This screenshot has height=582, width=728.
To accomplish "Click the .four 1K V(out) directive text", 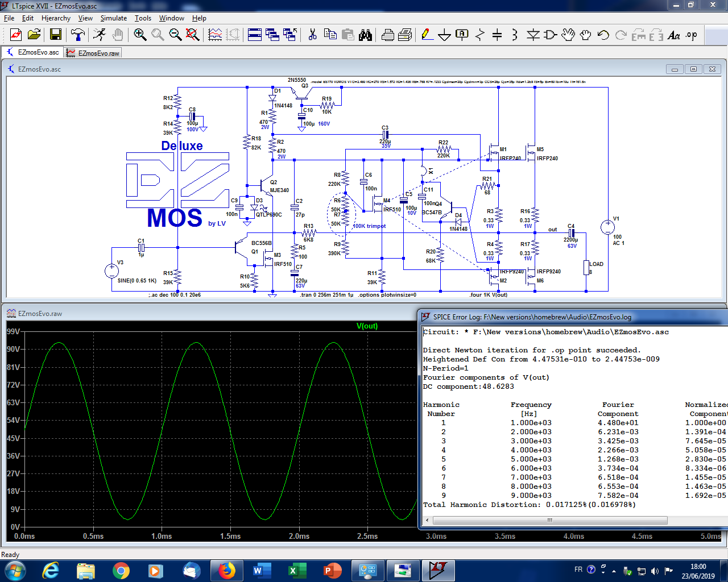I will pos(489,295).
